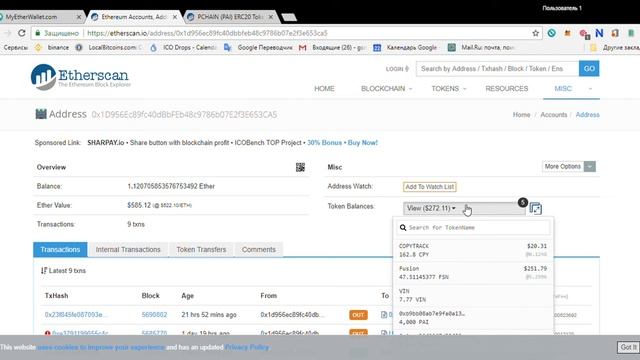Switch to the Transactions tab
Viewport: 640px width, 360px height.
[x=60, y=249]
